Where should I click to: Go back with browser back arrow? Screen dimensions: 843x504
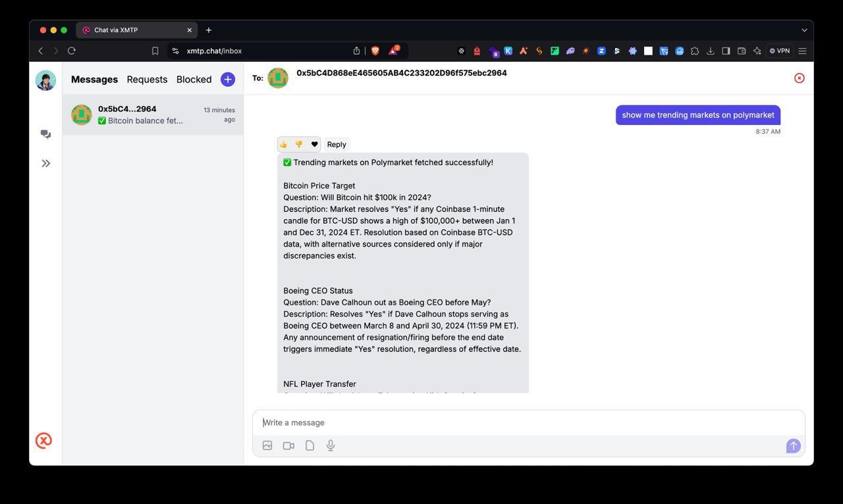click(41, 51)
